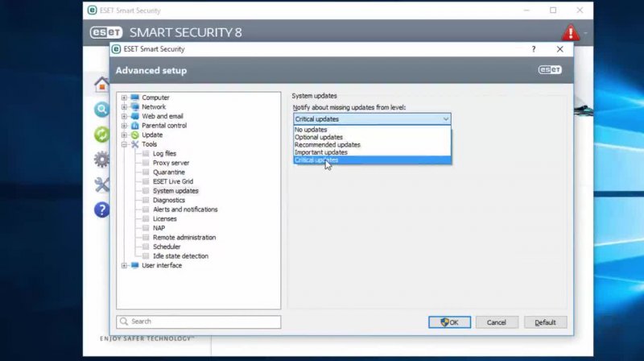Open the Tools wrench sidebar icon
Viewport: 644px width, 361px height.
[x=101, y=185]
